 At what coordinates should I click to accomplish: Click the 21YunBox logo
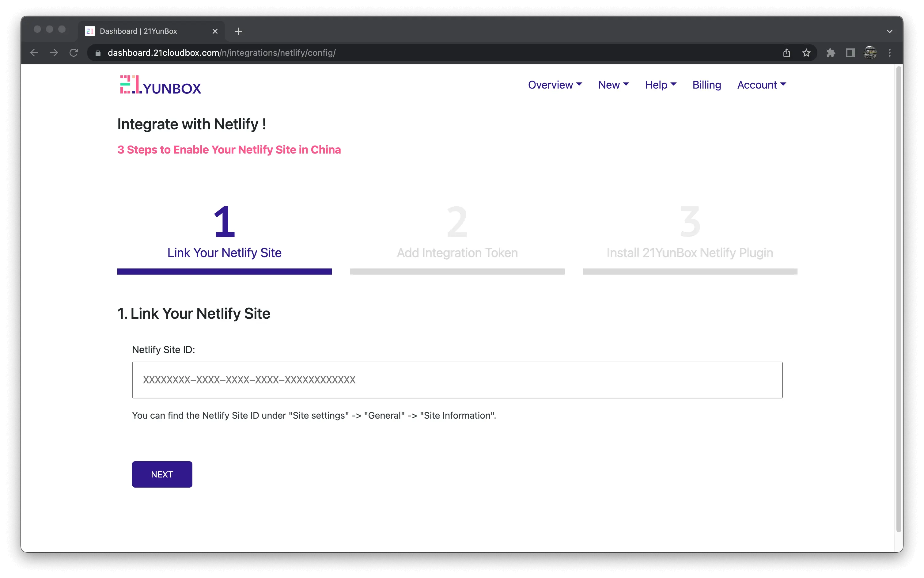click(161, 85)
